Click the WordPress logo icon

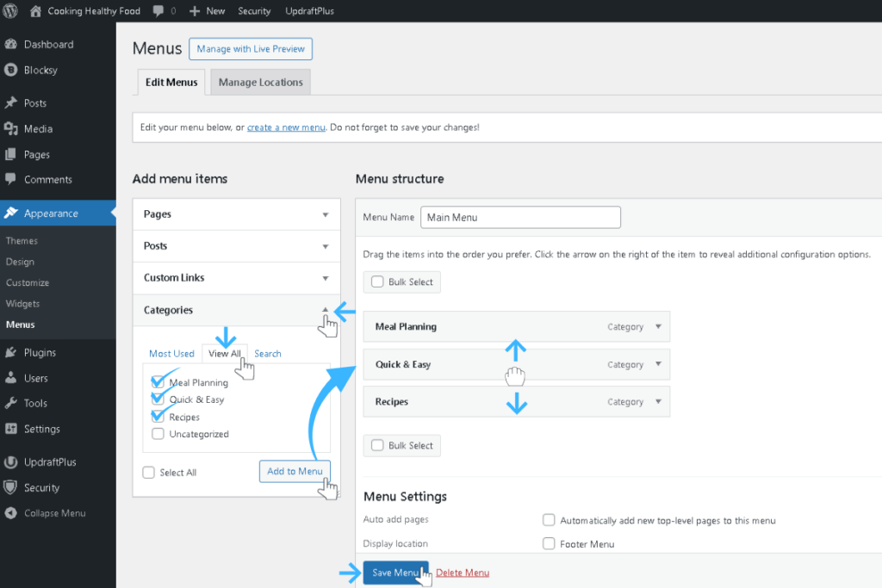[x=11, y=11]
